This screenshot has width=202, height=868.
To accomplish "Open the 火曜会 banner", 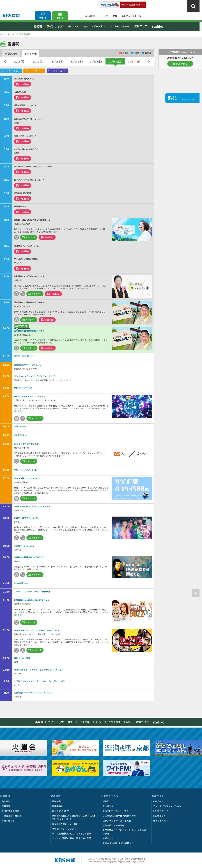I will click(x=24, y=748).
